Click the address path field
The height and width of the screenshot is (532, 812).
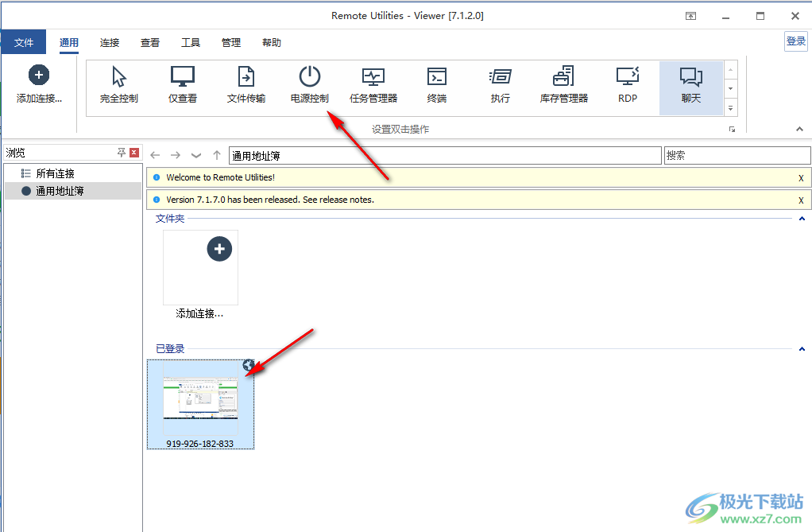click(446, 156)
